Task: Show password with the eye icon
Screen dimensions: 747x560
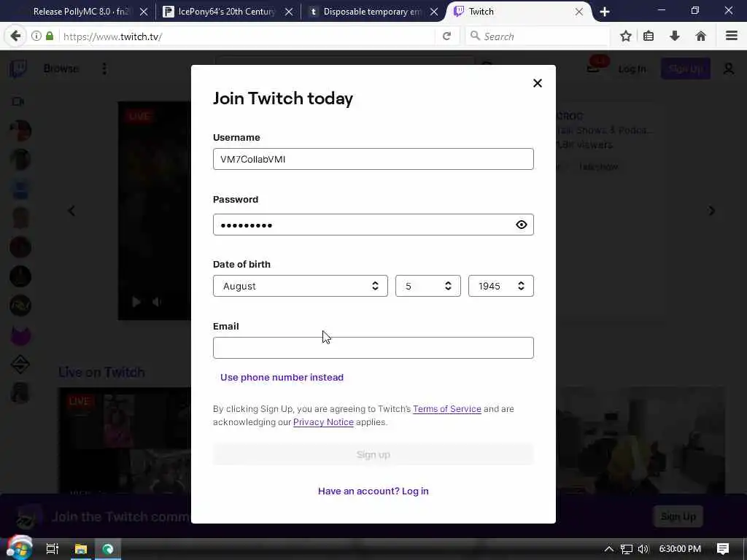Action: [521, 225]
